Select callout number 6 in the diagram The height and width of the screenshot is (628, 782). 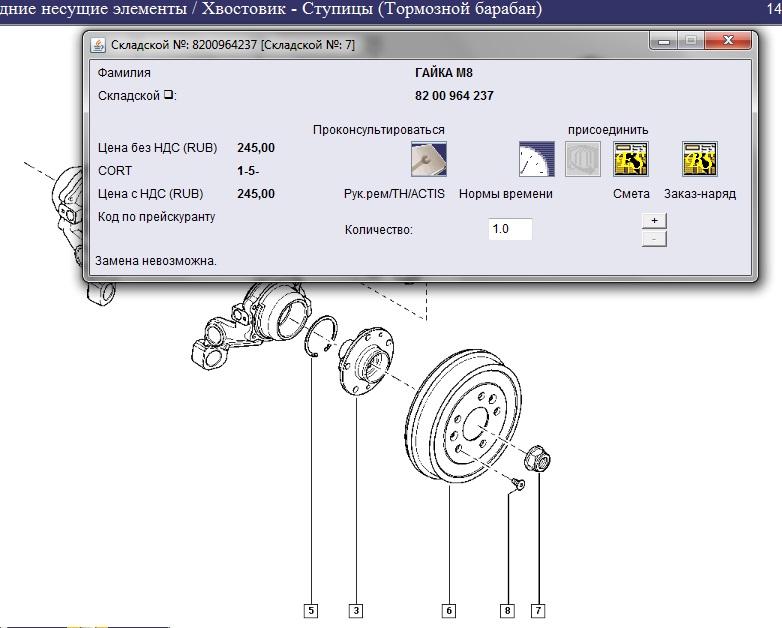449,609
